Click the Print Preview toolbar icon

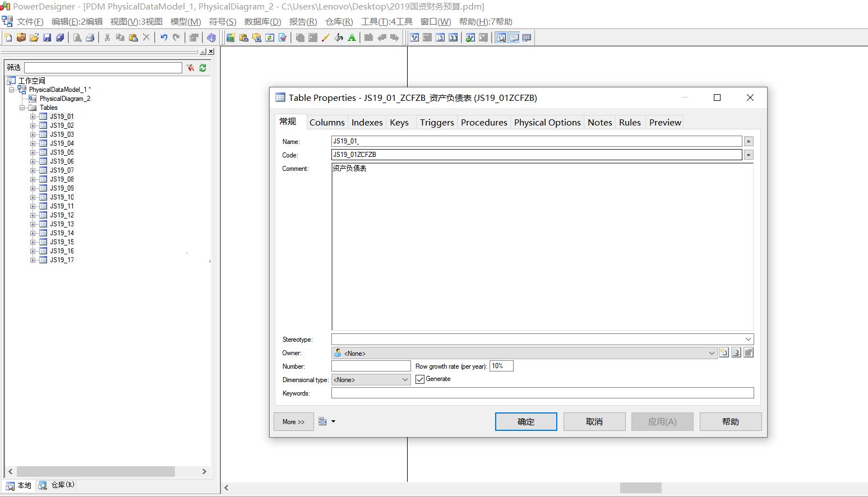(77, 38)
